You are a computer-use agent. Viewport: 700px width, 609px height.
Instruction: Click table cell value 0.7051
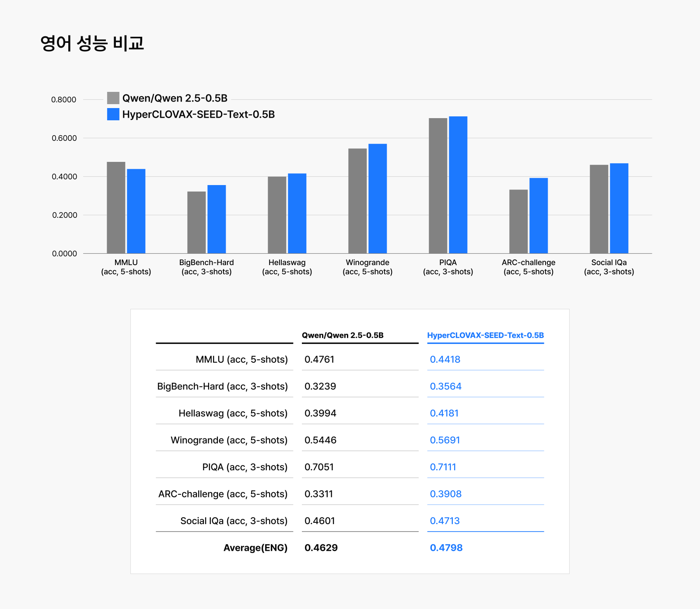(x=319, y=467)
